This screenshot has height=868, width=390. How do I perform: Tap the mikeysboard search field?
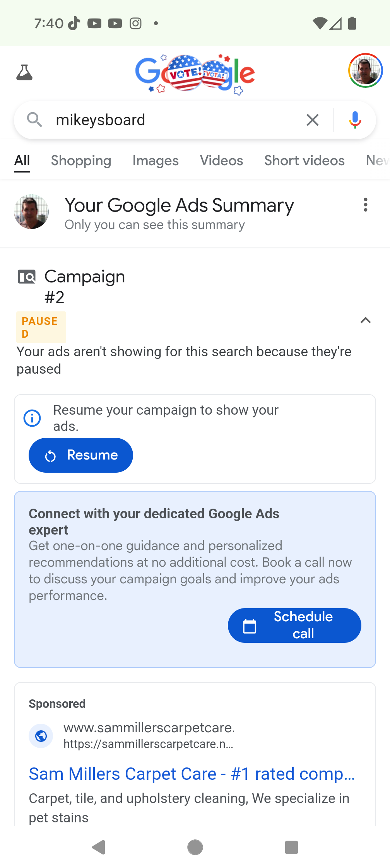[174, 120]
